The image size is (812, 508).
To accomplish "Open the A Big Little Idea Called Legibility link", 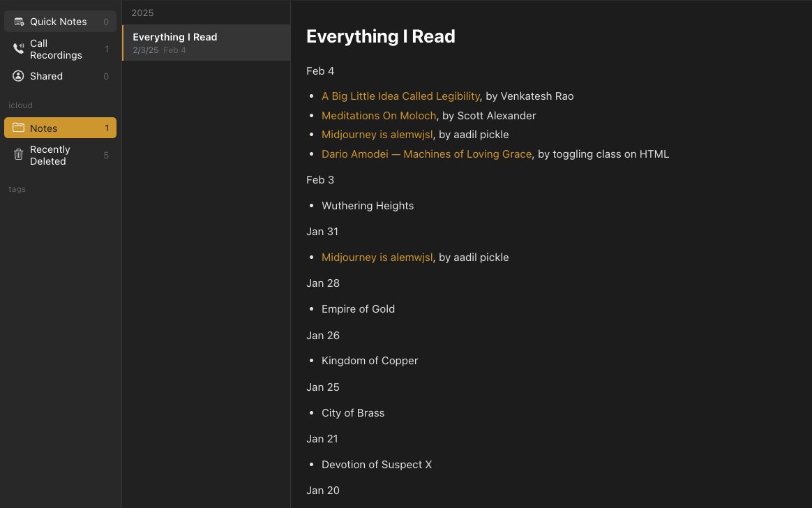I will [400, 96].
